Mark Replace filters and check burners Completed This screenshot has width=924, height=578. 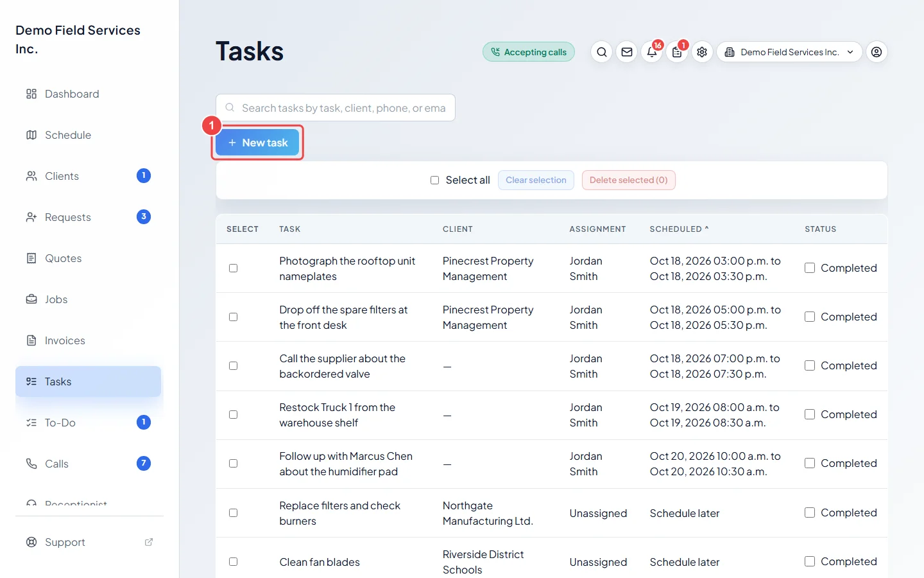[x=810, y=512]
